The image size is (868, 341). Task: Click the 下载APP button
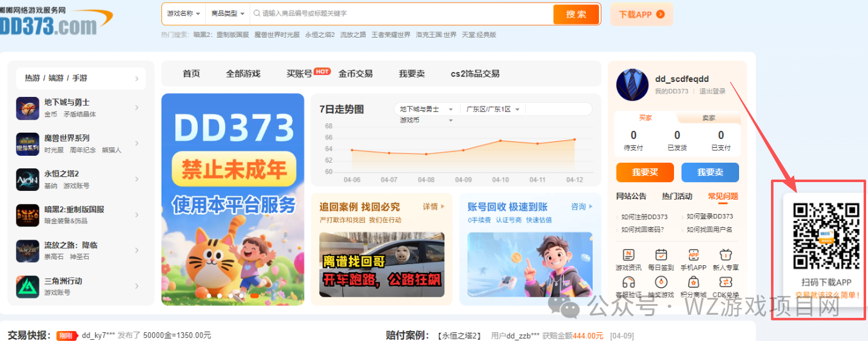coord(641,14)
